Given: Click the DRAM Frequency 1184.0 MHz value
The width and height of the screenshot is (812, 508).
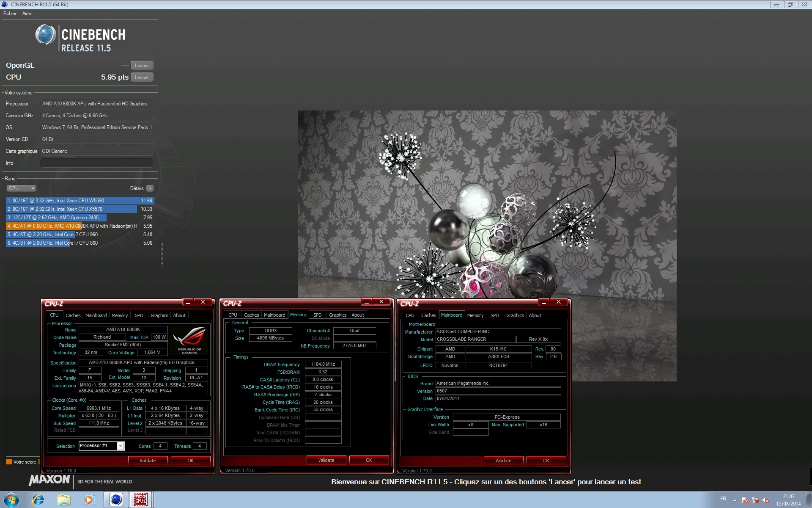Looking at the screenshot, I should (323, 364).
